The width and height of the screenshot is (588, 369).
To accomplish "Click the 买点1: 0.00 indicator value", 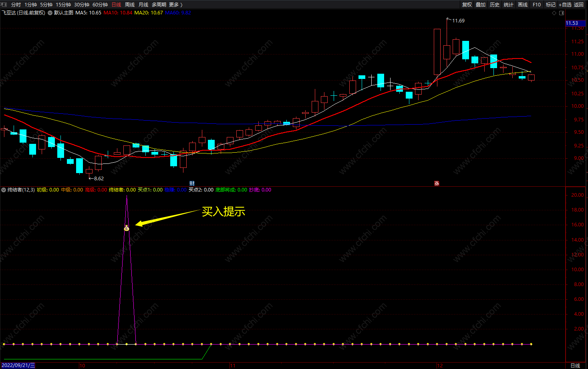I will click(150, 190).
